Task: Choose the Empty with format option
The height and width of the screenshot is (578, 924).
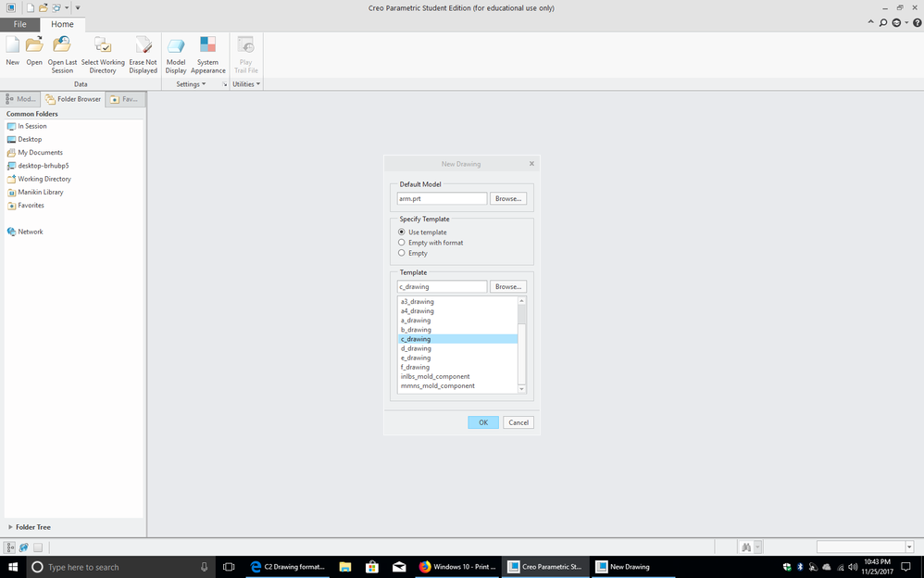Action: (402, 243)
